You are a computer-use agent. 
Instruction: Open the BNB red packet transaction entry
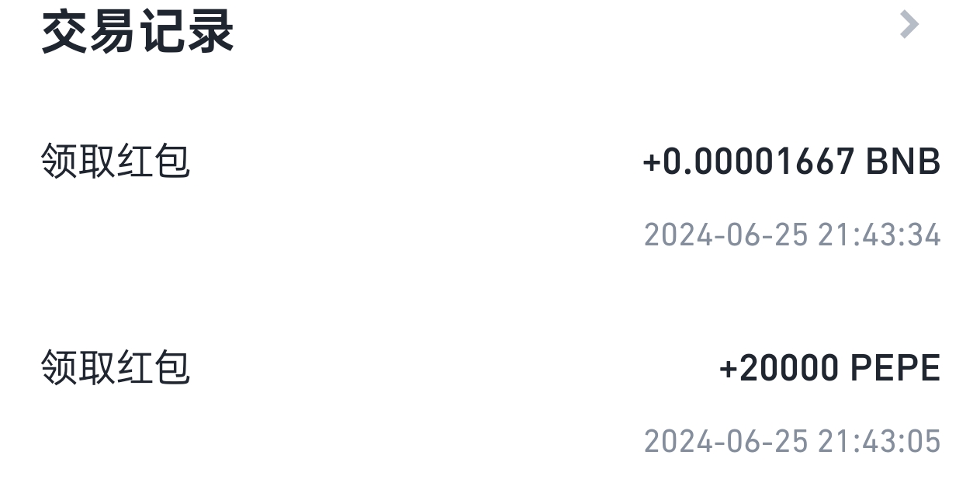coord(490,194)
